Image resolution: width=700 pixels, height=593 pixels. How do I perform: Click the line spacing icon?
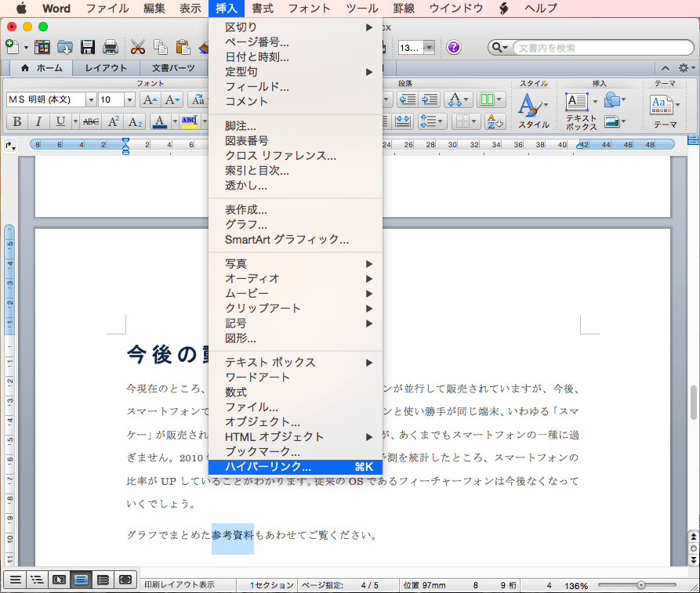point(428,121)
